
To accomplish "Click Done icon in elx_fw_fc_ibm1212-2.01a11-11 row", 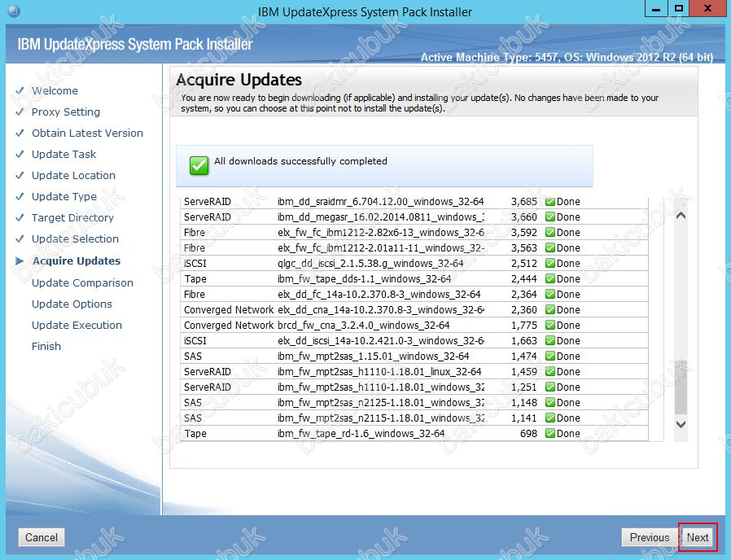I will (x=550, y=247).
